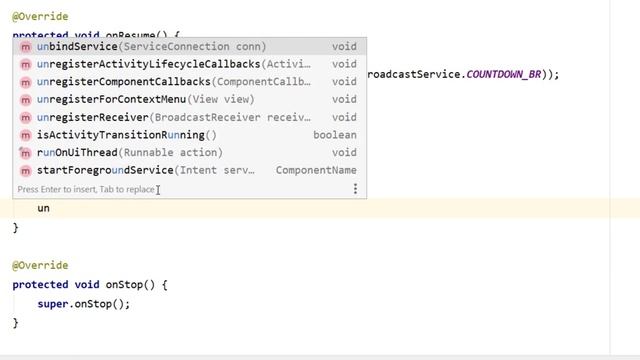Image resolution: width=640 pixels, height=360 pixels.
Task: Click method icon beside startForegroundService
Action: 26,171
